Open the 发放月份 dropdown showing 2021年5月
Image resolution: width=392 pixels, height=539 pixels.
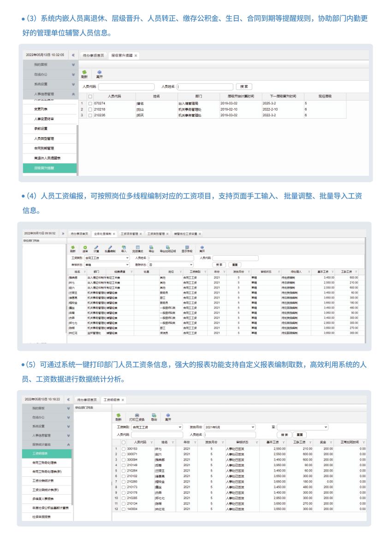pos(229,427)
